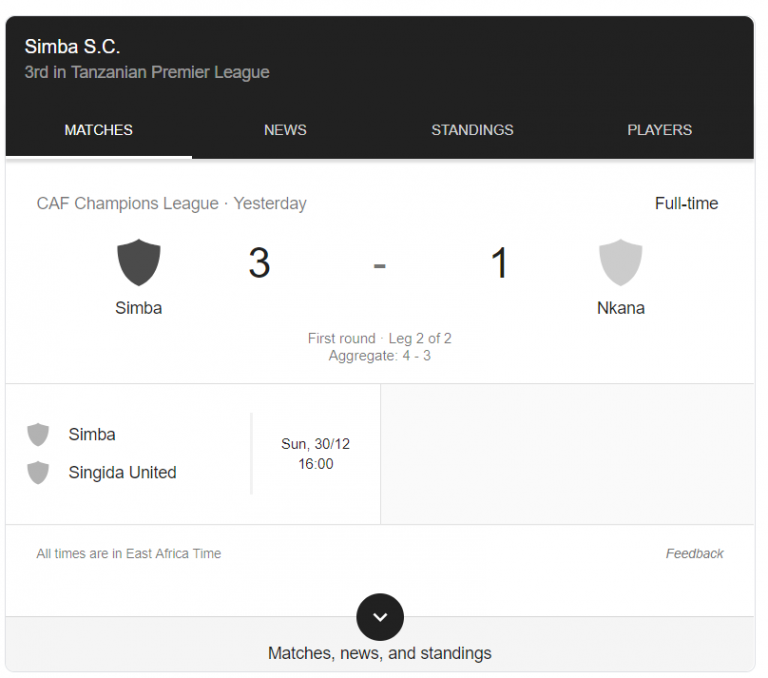768x678 pixels.
Task: Click Simba's score of 3
Action: click(259, 263)
